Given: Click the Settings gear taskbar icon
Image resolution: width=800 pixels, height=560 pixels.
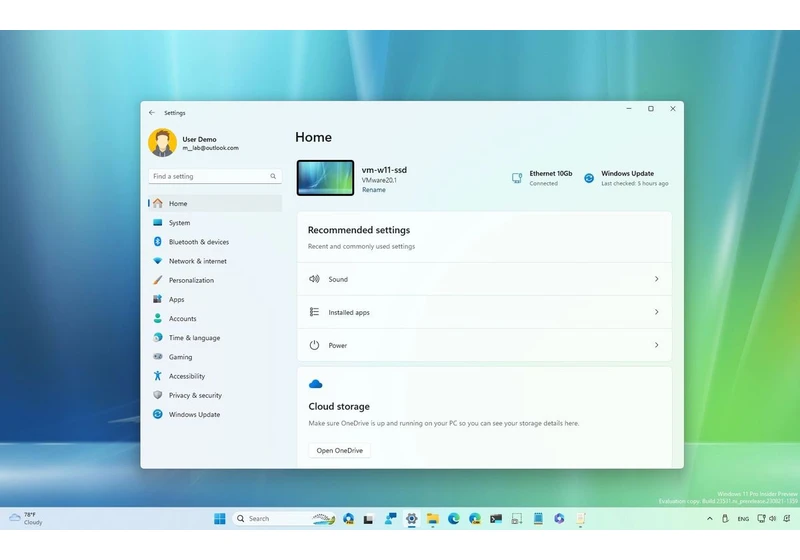Looking at the screenshot, I should click(x=411, y=519).
